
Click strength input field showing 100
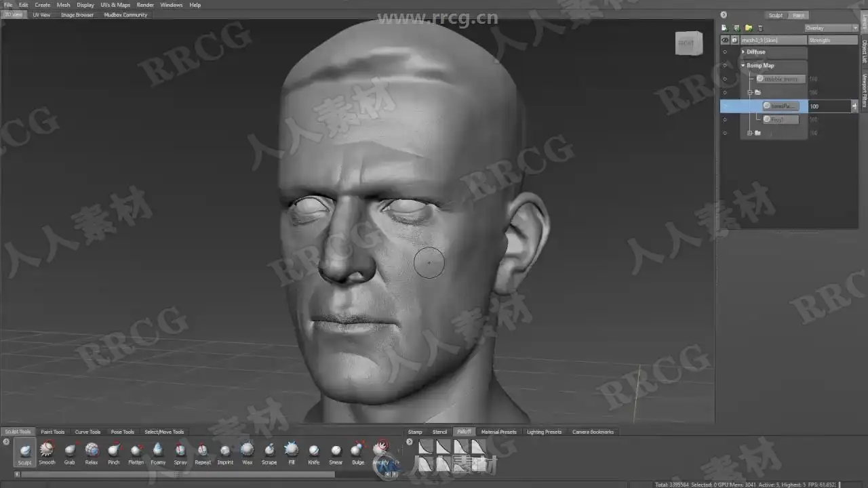click(x=829, y=106)
